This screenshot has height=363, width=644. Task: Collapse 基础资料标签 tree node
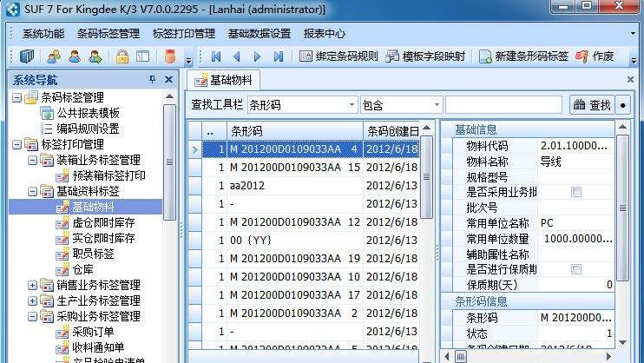(32, 192)
